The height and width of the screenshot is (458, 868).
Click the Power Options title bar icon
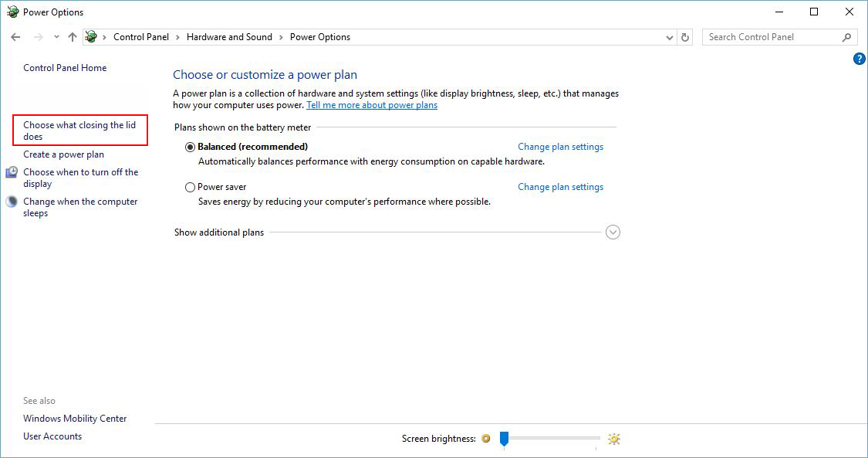click(12, 12)
